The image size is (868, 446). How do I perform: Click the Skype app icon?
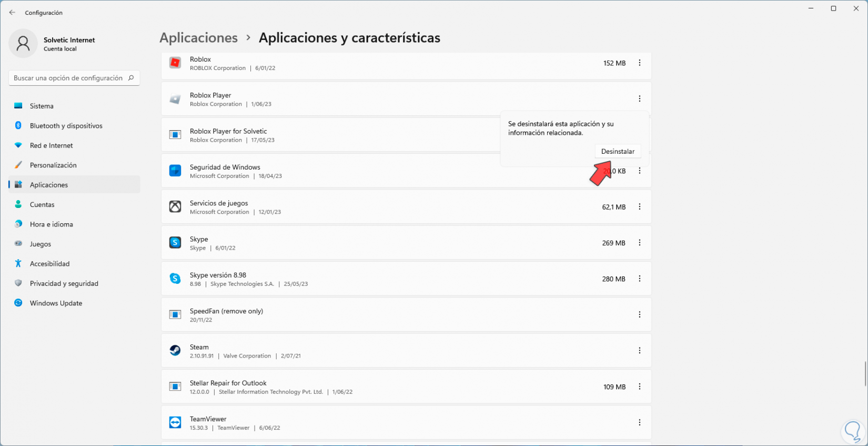pyautogui.click(x=175, y=243)
